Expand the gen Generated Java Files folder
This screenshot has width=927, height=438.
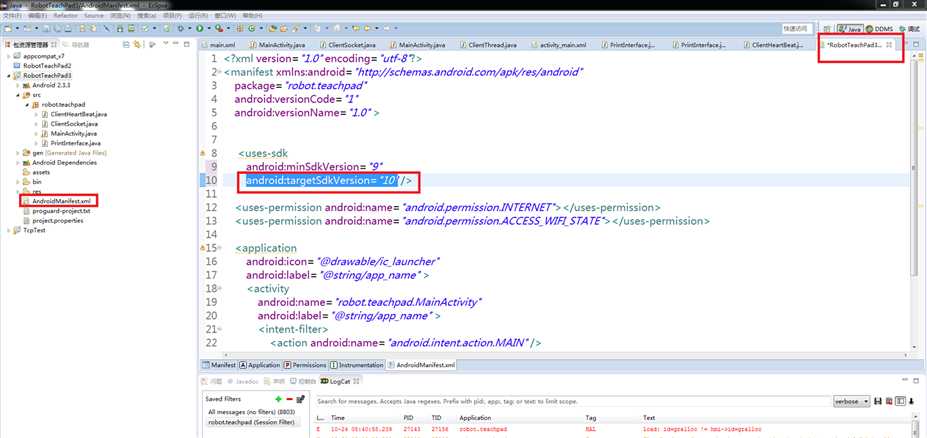(x=18, y=153)
